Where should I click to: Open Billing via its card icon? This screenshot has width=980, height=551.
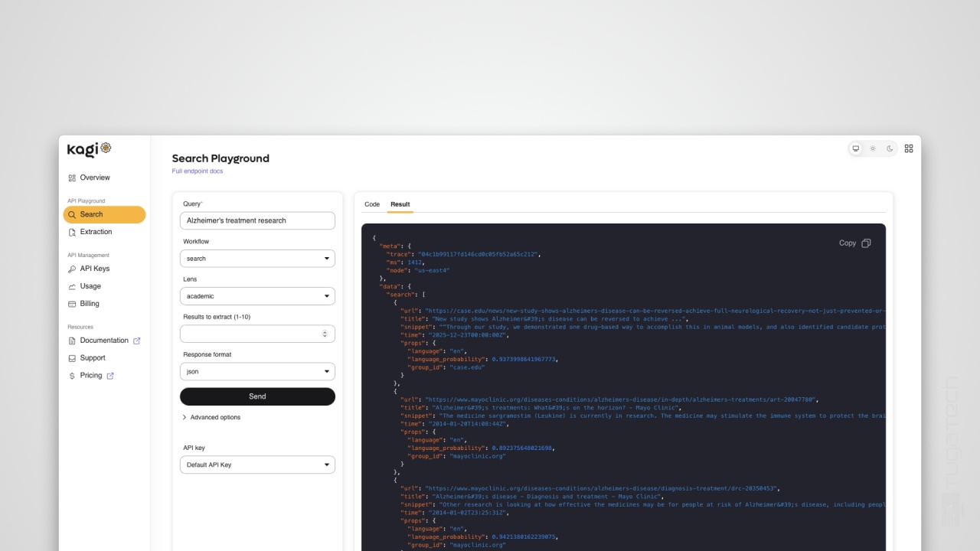click(72, 304)
